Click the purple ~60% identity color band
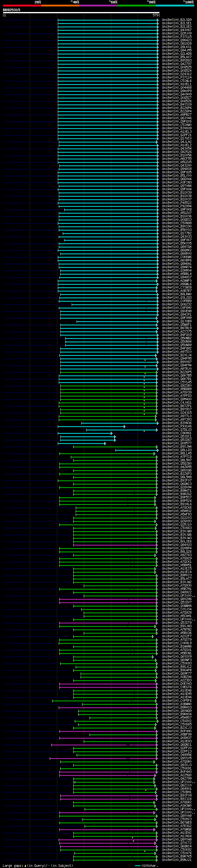Screen dimensions: 197x868 pos(99,6)
